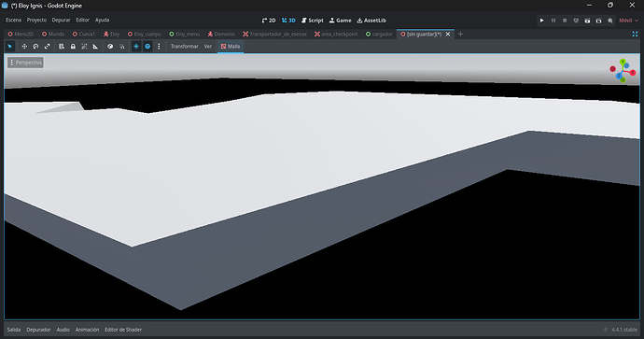Pick the Scale mode tool
This screenshot has width=644, height=339.
click(x=48, y=47)
